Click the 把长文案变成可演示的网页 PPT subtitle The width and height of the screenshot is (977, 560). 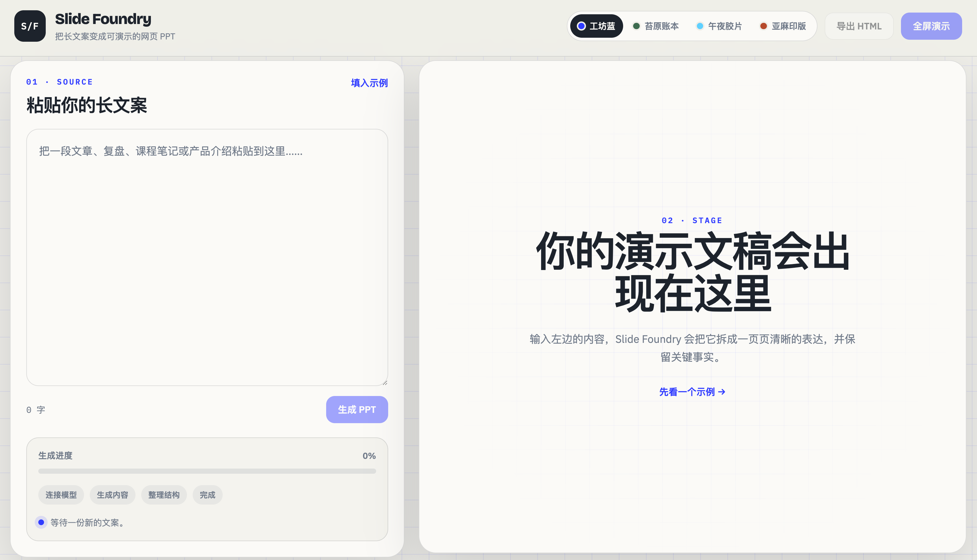click(x=115, y=36)
